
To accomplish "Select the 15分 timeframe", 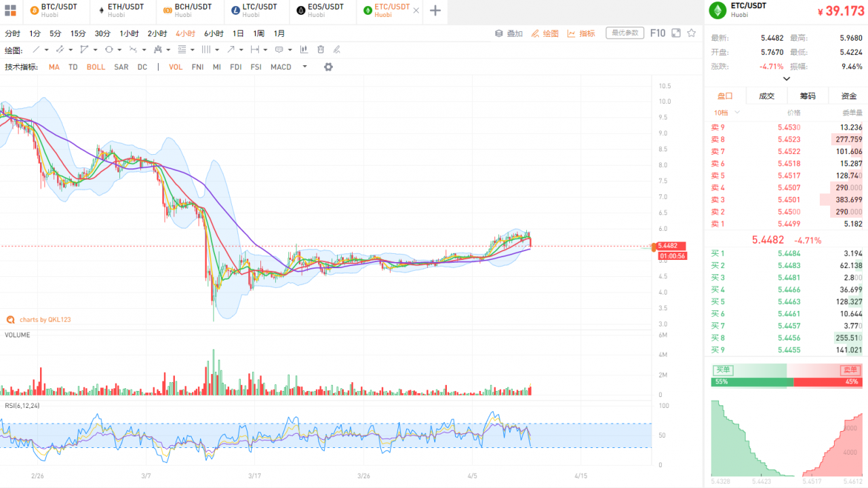I will pos(78,33).
